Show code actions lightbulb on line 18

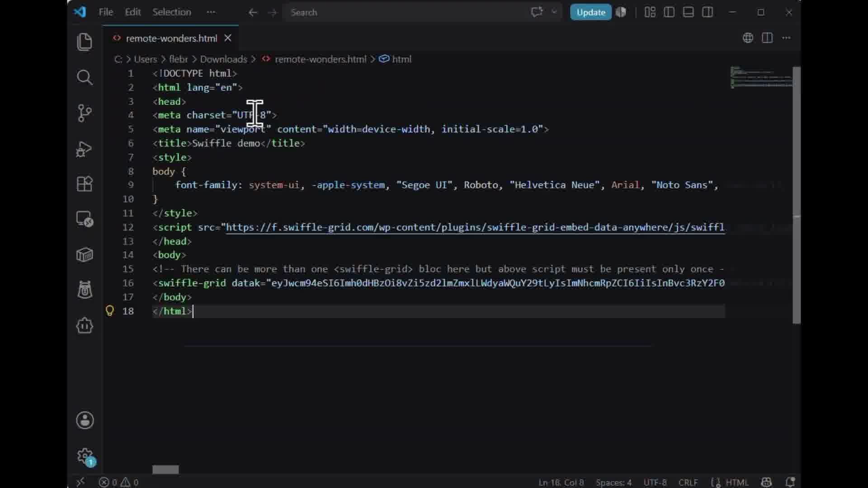tap(109, 311)
